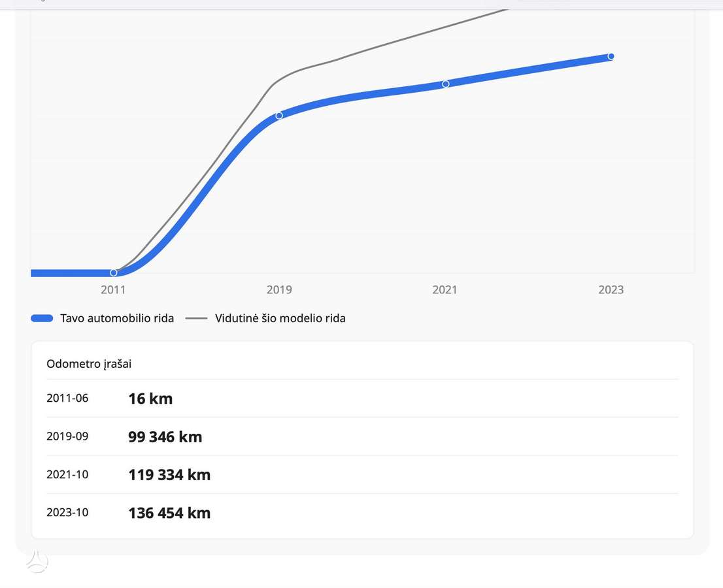The image size is (723, 588).
Task: Toggle the 'Tavo automobilio rida' legend swatch
Action: coord(42,318)
